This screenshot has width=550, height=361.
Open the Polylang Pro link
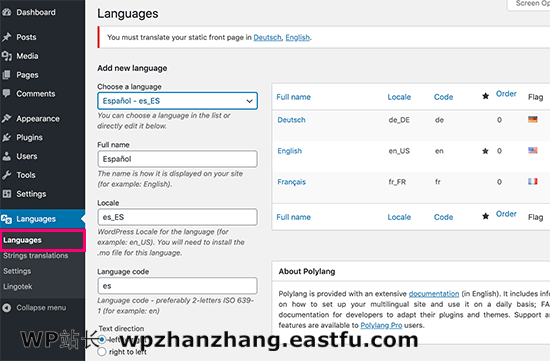pos(381,325)
